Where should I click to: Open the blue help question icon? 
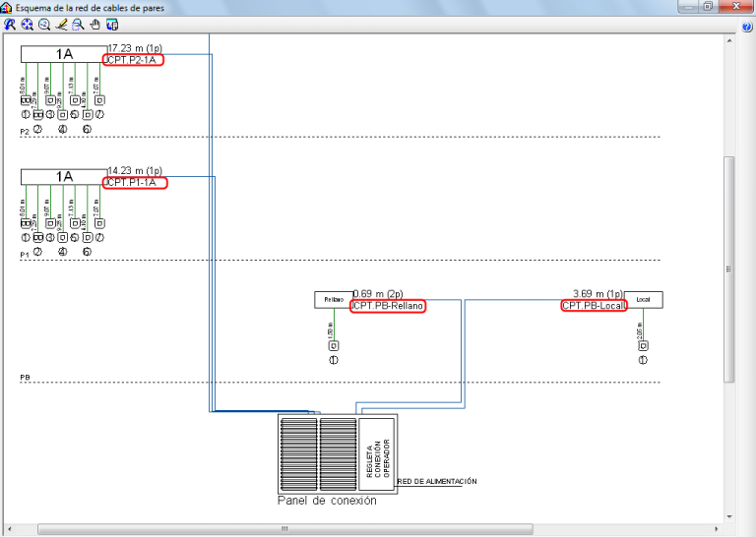[x=747, y=27]
